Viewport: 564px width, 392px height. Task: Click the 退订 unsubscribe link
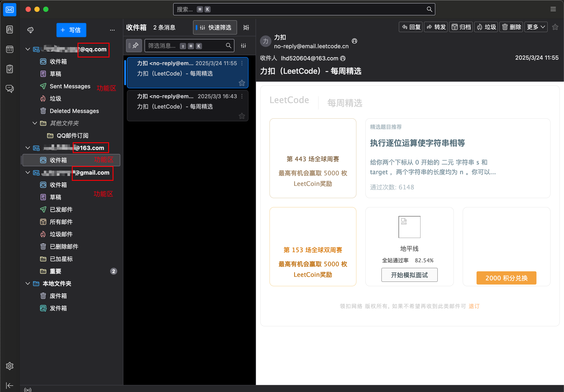tap(474, 306)
